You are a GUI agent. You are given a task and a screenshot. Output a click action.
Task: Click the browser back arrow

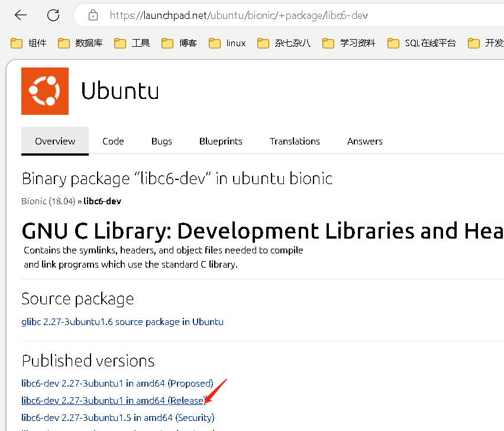(x=21, y=15)
